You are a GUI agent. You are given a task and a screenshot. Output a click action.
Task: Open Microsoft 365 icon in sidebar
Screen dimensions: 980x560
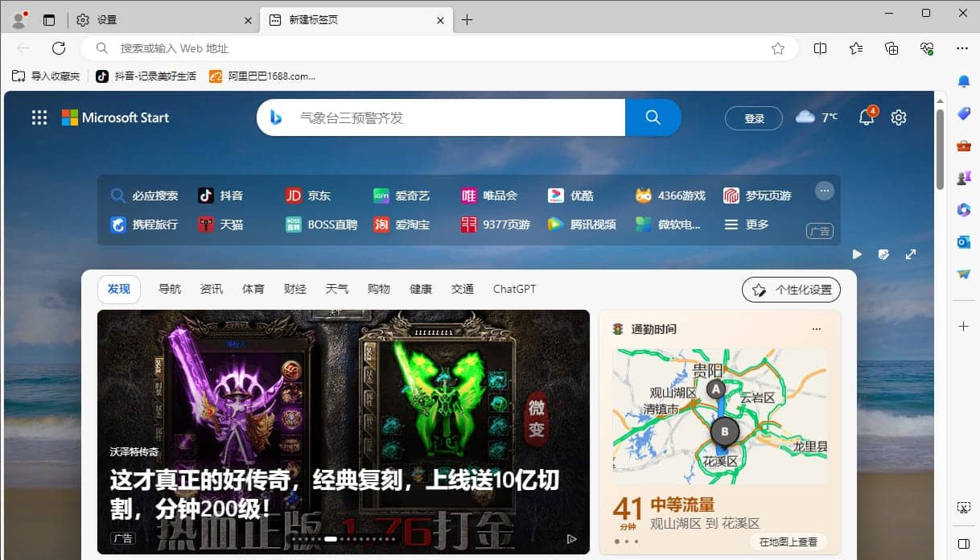click(x=964, y=210)
